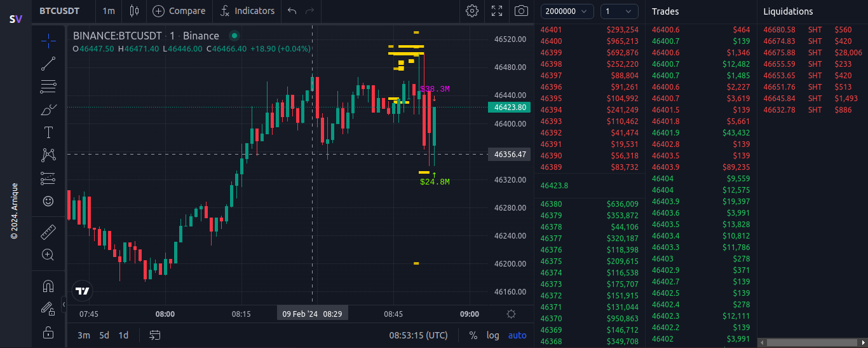This screenshot has width=868, height=348.
Task: Open the emoji icons tool
Action: coord(48,201)
